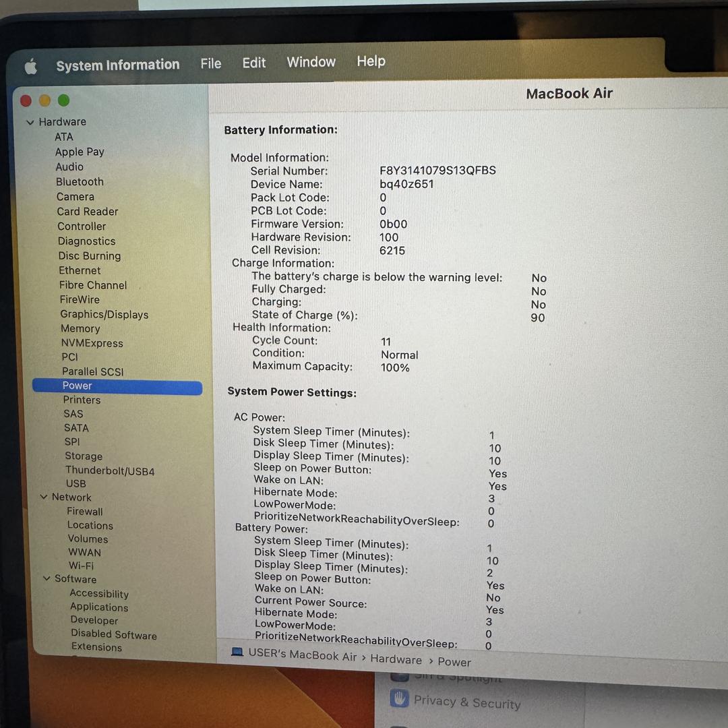This screenshot has width=728, height=728.
Task: Select Ethernet in sidebar
Action: [80, 270]
